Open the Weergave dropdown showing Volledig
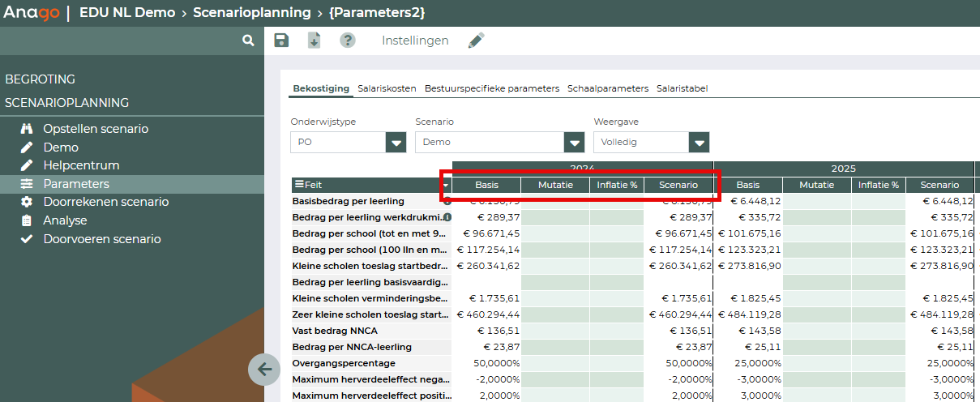Viewport: 980px width, 402px height. [x=699, y=143]
